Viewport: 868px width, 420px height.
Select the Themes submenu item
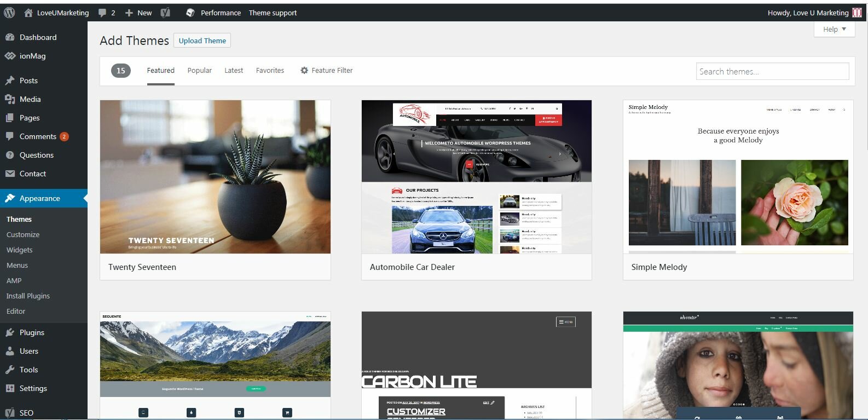coord(19,219)
